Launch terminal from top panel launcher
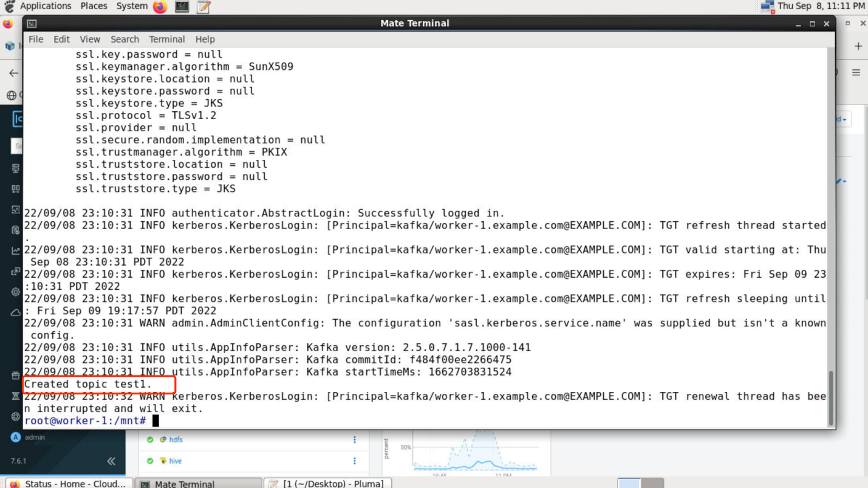The height and width of the screenshot is (488, 868). [182, 7]
